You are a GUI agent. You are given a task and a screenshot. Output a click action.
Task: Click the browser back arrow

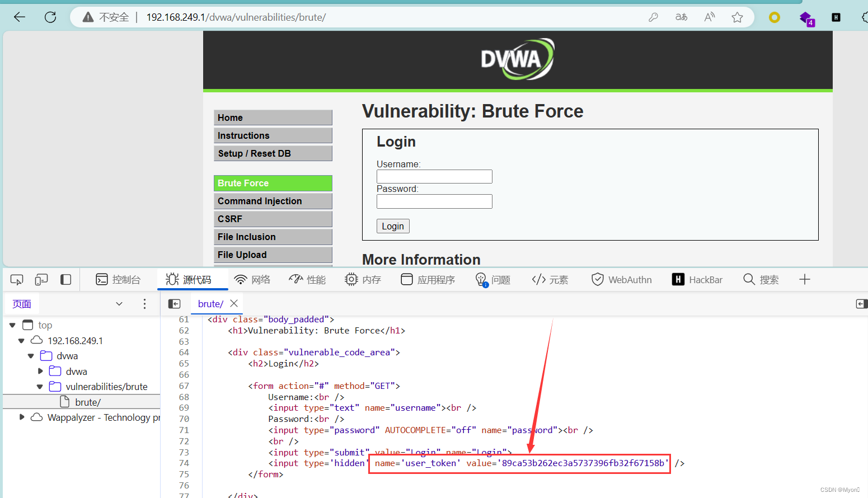tap(19, 17)
